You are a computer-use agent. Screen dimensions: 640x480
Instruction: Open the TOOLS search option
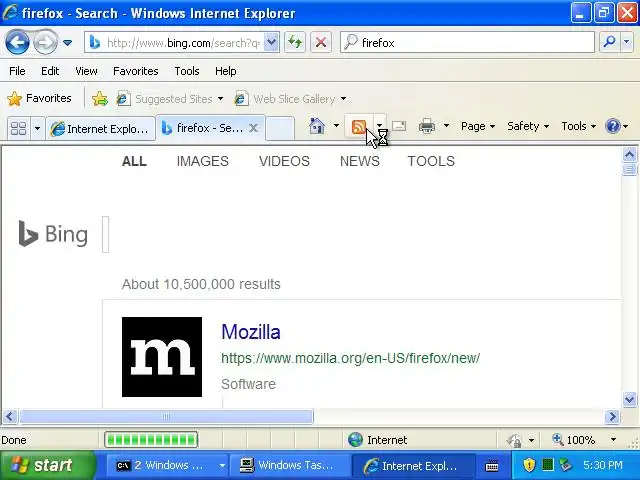431,161
